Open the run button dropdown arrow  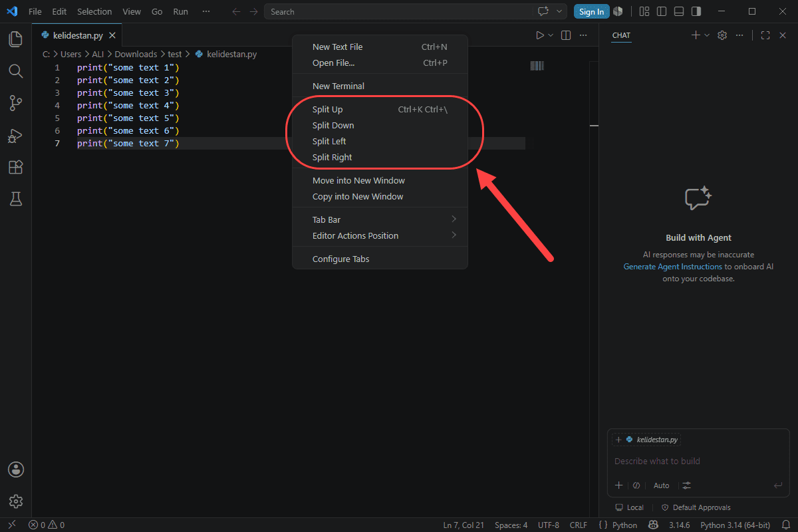coord(551,35)
